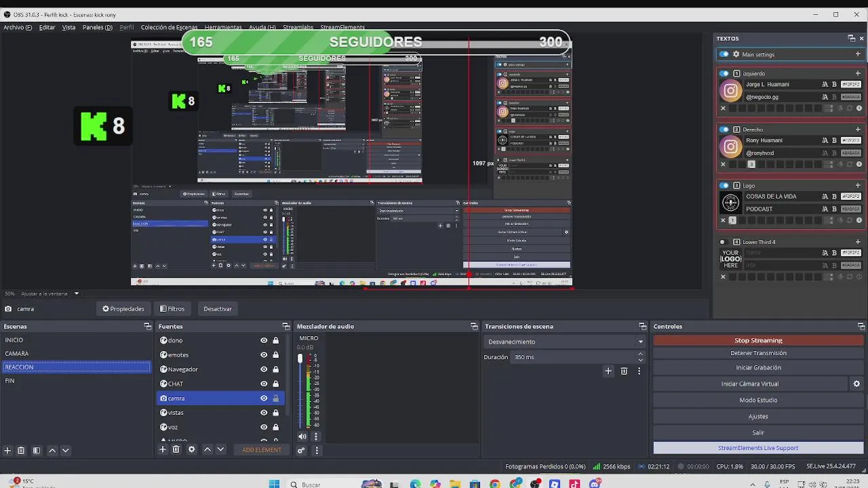
Task: Move the selected source up in Fuentes
Action: [208, 449]
